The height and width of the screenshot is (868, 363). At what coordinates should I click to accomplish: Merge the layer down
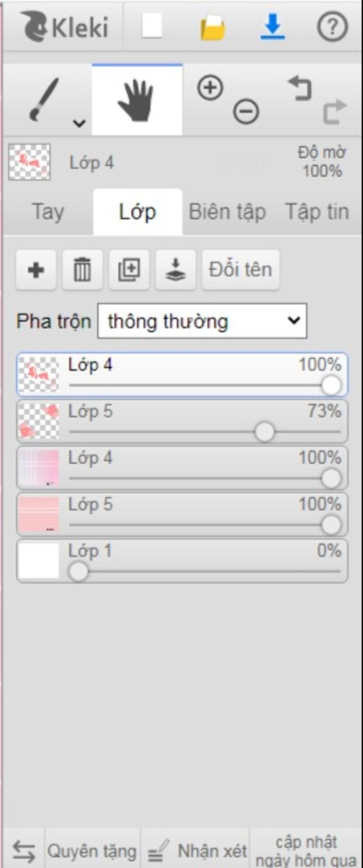pyautogui.click(x=175, y=270)
